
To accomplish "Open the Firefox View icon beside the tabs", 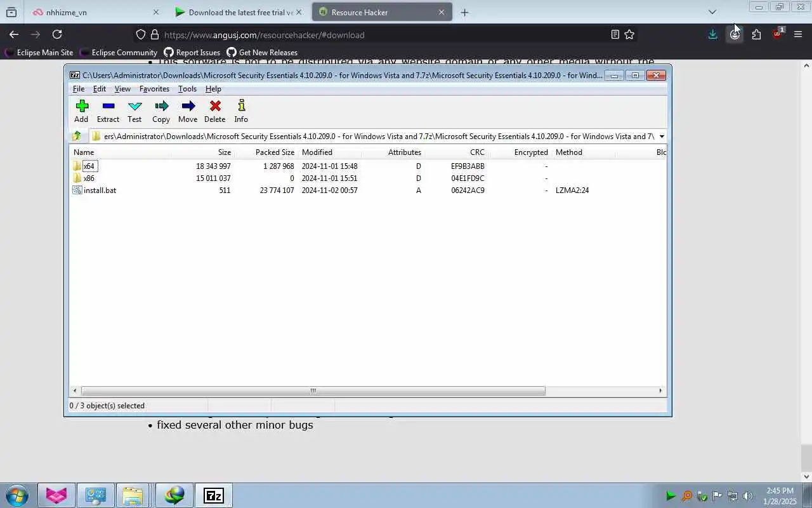I will click(11, 12).
